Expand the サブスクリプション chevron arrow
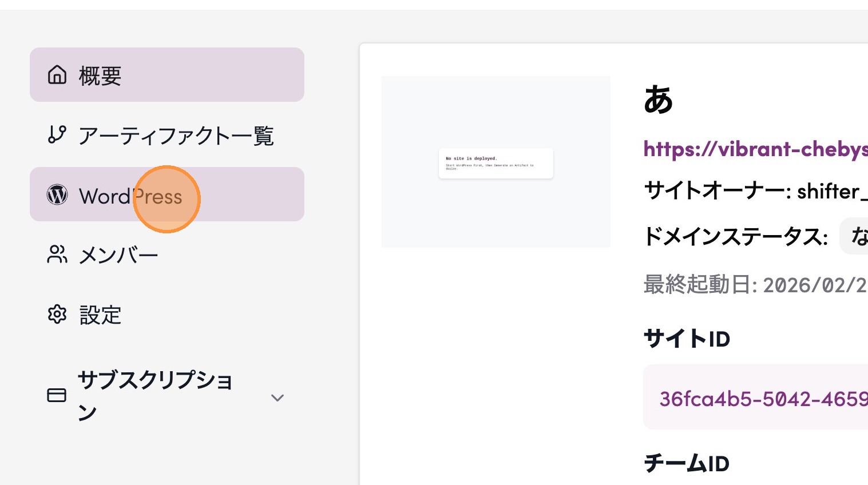This screenshot has width=868, height=485. [x=278, y=397]
